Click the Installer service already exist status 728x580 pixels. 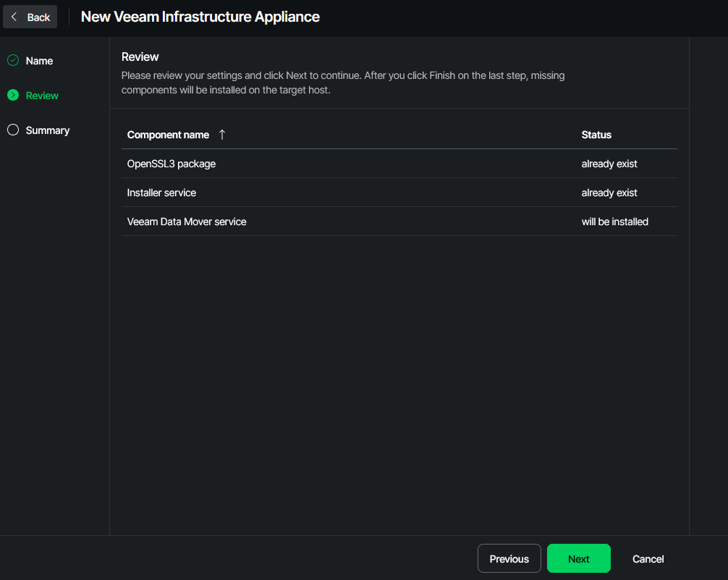[609, 193]
